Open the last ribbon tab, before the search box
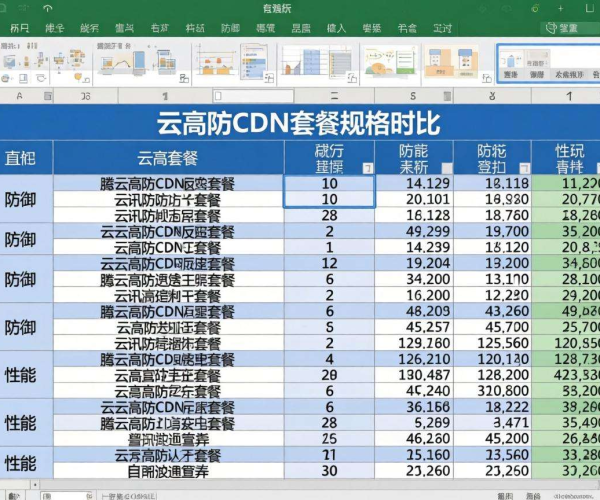The height and width of the screenshot is (500, 600). pos(442,28)
